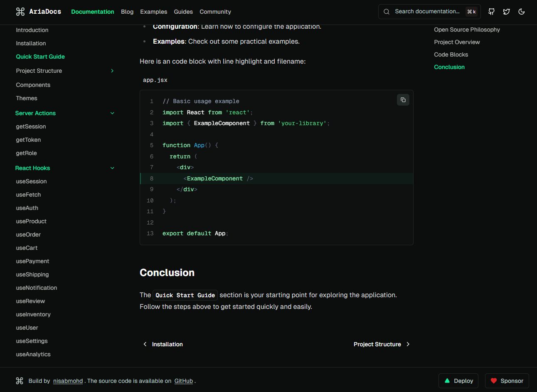Click the Sponsor button
The image size is (537, 392).
click(x=507, y=381)
